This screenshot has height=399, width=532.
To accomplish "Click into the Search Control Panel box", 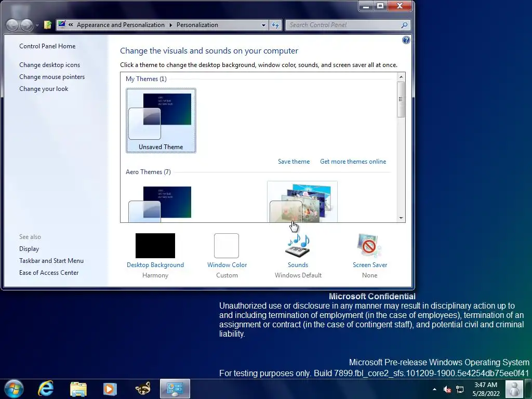I will (343, 25).
